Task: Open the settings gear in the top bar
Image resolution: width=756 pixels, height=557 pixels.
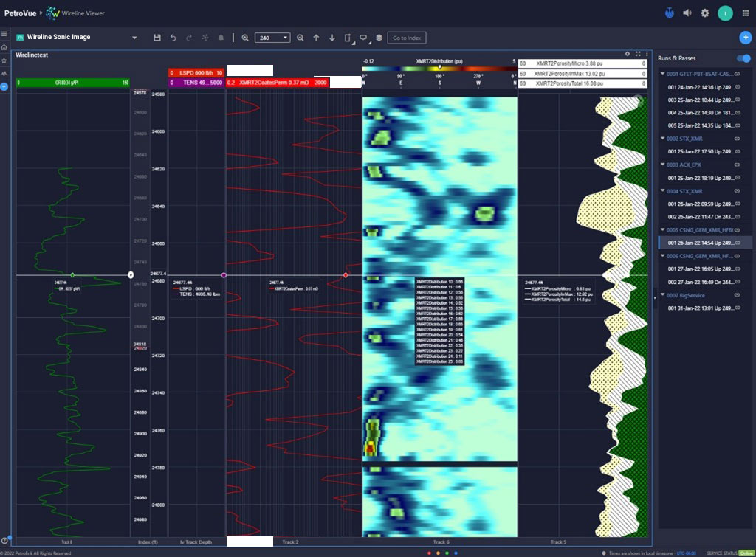Action: click(704, 13)
